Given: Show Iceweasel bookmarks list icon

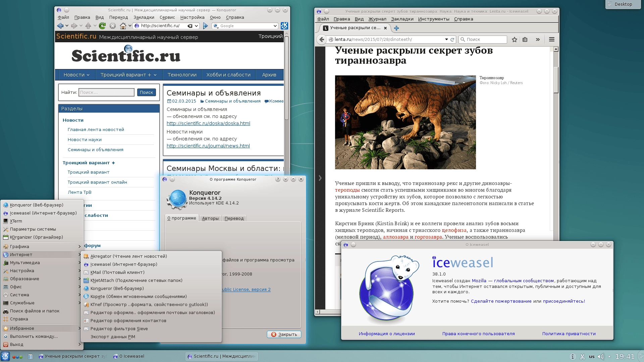Looking at the screenshot, I should pos(525,40).
